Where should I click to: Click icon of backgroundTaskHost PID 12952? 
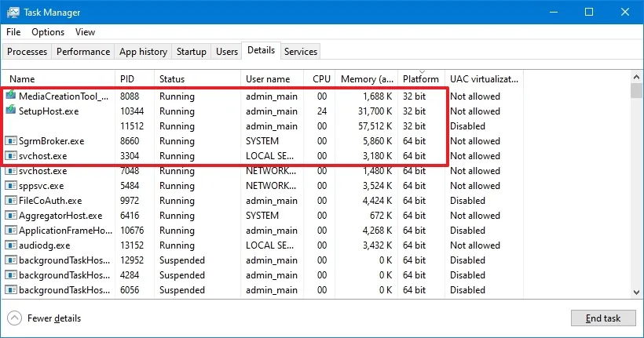pyautogui.click(x=11, y=260)
